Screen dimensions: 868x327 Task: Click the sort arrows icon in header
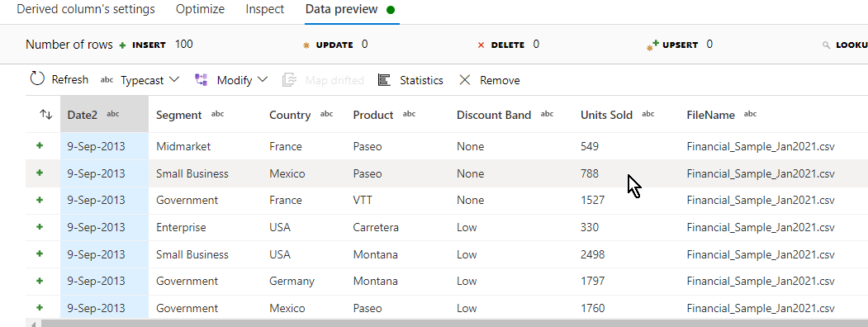point(46,115)
